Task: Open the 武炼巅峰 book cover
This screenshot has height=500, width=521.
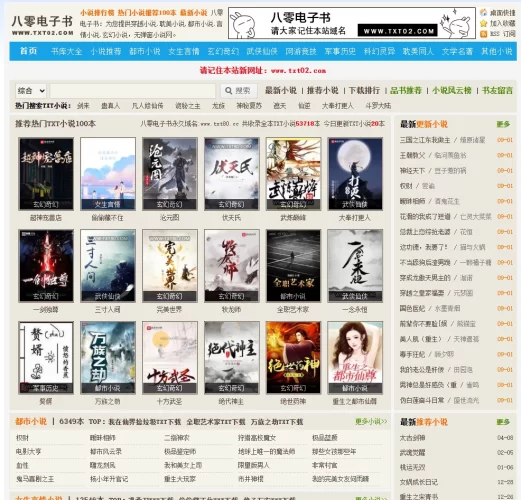Action: (293, 174)
